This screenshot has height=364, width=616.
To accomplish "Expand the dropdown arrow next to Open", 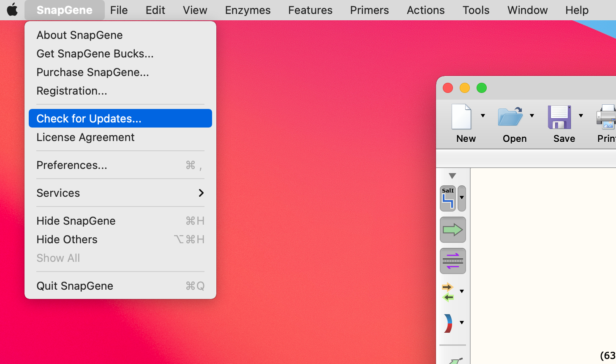I will [x=532, y=116].
